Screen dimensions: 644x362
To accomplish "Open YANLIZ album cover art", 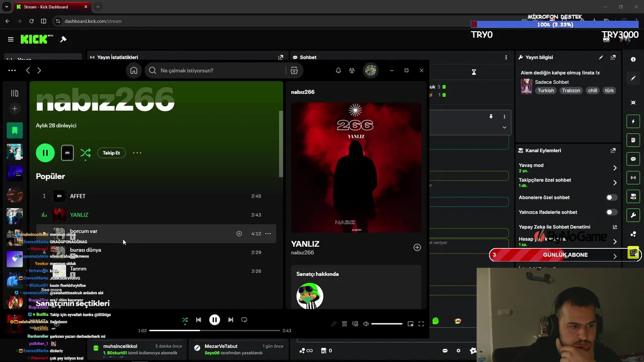I will pos(356,167).
